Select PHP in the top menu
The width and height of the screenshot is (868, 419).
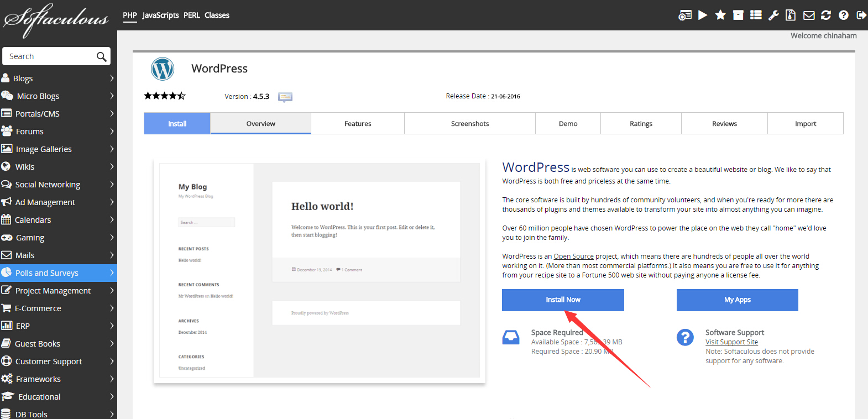tap(130, 15)
